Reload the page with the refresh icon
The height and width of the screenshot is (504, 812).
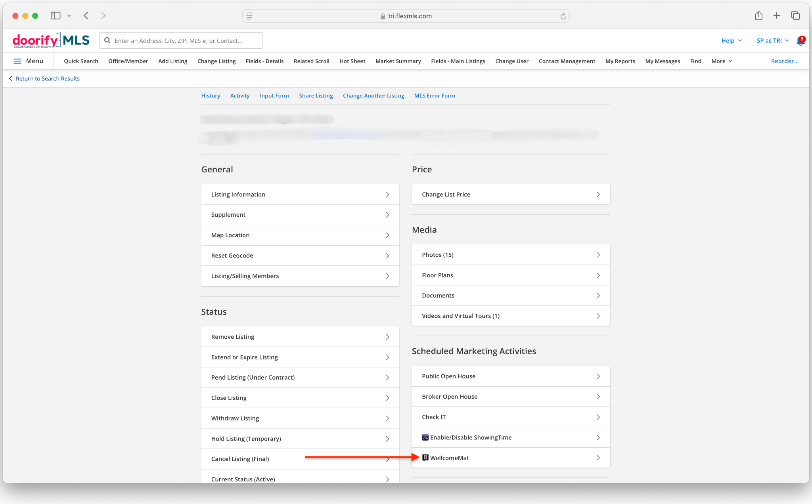pos(563,16)
